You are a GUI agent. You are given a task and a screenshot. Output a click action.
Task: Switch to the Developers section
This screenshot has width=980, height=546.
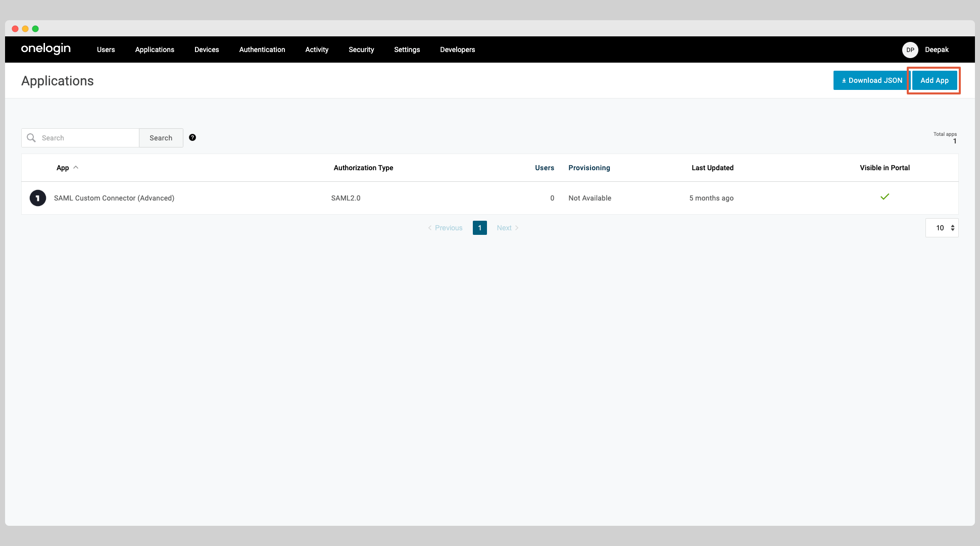pos(457,49)
